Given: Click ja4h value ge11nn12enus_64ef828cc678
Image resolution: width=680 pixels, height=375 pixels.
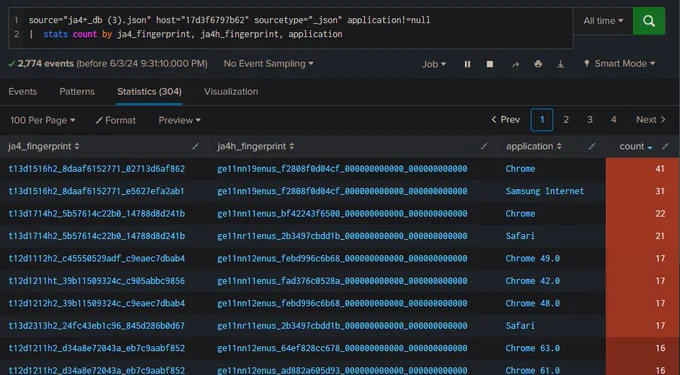Looking at the screenshot, I should point(342,348).
